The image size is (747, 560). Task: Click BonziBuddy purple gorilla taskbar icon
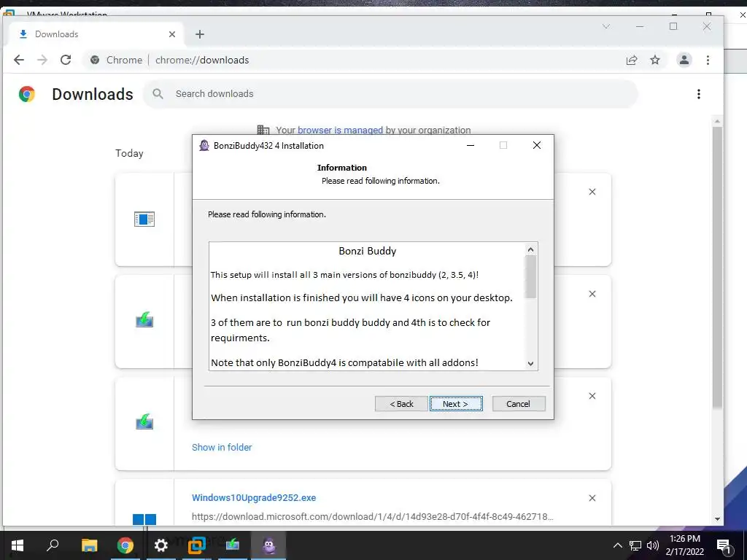(x=269, y=545)
